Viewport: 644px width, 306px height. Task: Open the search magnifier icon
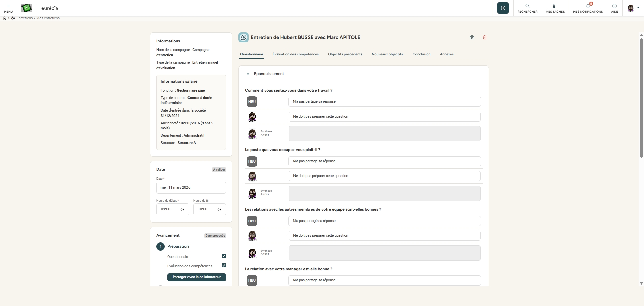tap(527, 6)
